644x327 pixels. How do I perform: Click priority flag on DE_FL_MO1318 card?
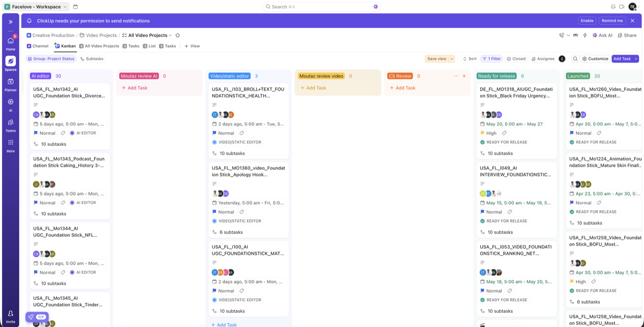(x=483, y=133)
